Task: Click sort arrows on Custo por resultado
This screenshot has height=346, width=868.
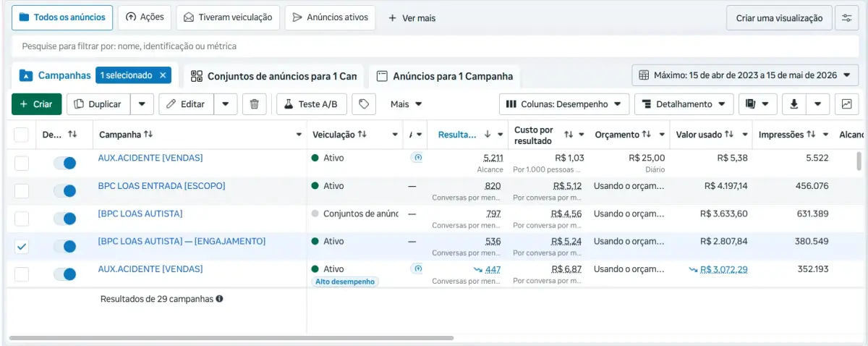Action: click(x=569, y=135)
